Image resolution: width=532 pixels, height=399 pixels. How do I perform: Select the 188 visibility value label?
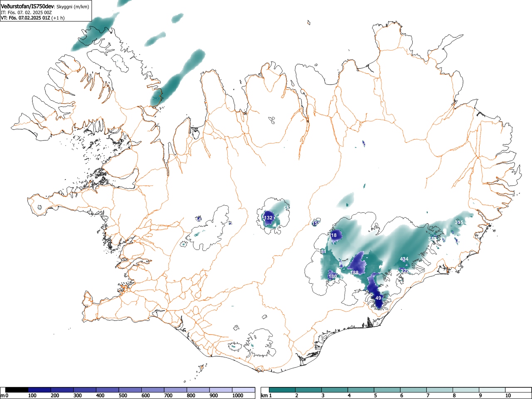(354, 273)
